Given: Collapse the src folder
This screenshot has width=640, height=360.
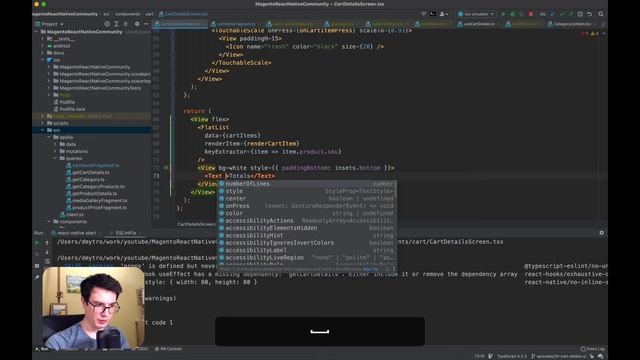Looking at the screenshot, I should pyautogui.click(x=43, y=130).
